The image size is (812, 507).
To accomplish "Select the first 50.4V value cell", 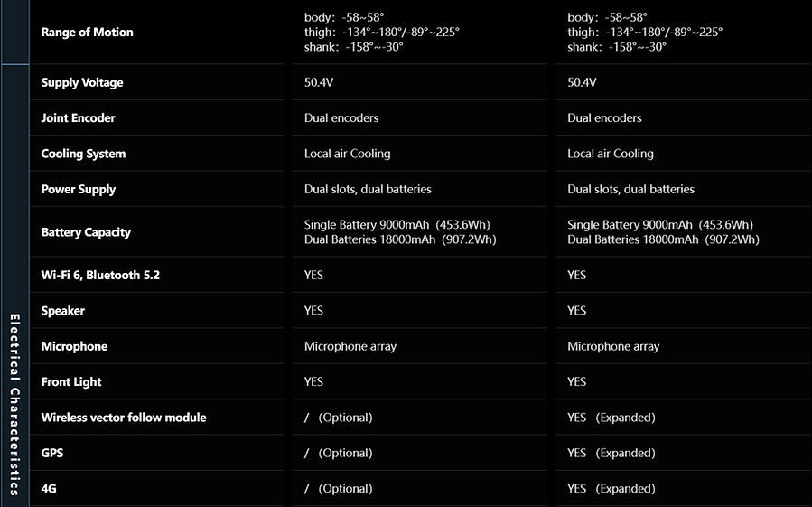I will [319, 82].
